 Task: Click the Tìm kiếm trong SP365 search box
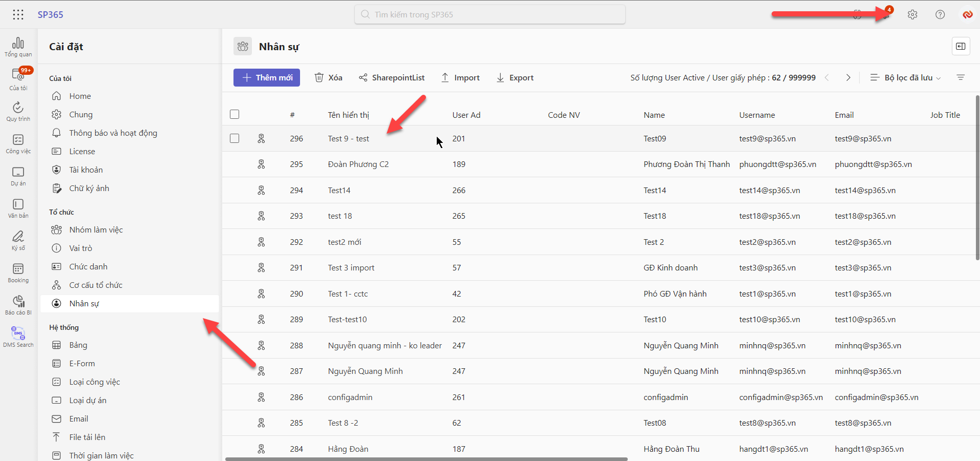[489, 14]
